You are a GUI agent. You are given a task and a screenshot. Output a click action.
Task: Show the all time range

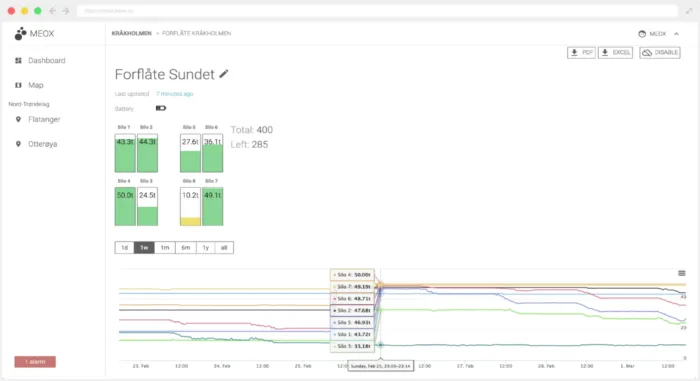[224, 247]
